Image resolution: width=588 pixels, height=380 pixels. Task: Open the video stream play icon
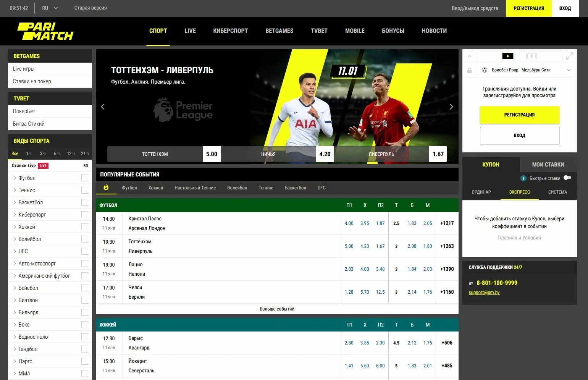pos(508,56)
